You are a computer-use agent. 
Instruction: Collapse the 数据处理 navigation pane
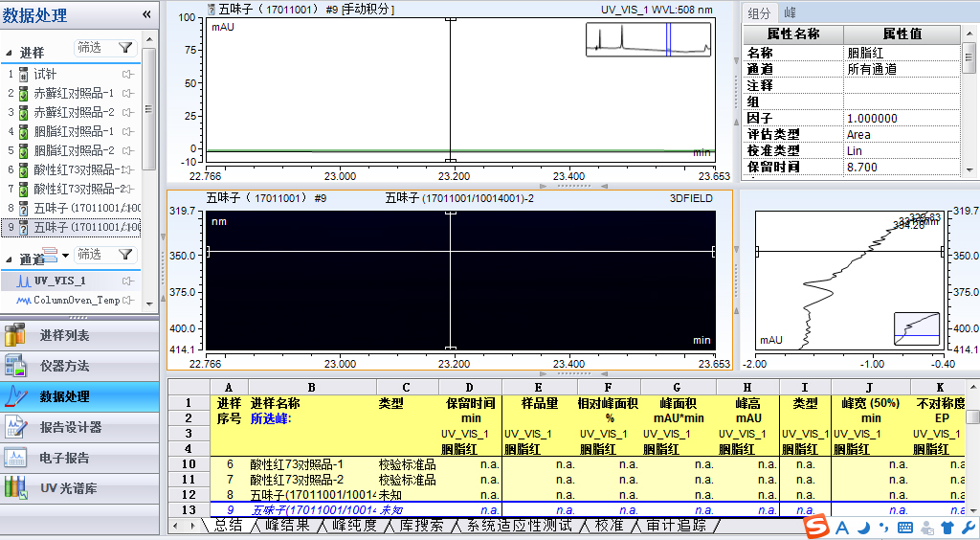click(146, 14)
